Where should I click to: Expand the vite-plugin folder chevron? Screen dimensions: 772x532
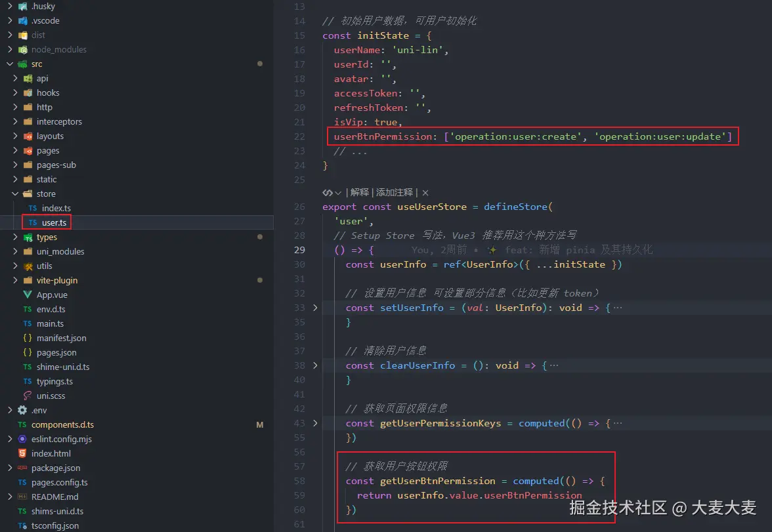click(x=15, y=280)
